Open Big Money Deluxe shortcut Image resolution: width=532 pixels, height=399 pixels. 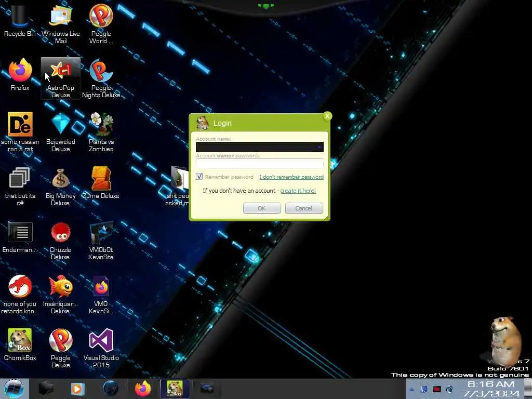pyautogui.click(x=61, y=187)
